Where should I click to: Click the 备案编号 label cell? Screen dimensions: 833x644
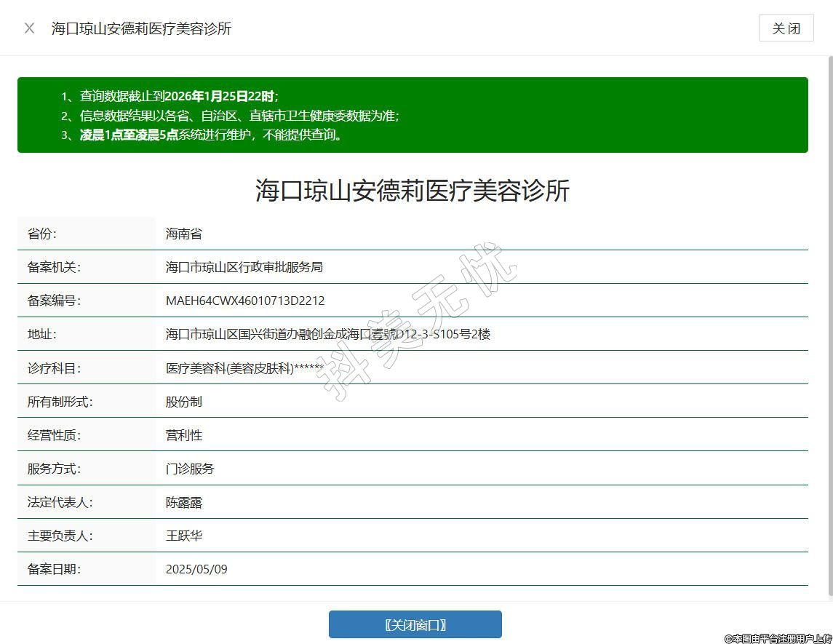click(x=55, y=301)
